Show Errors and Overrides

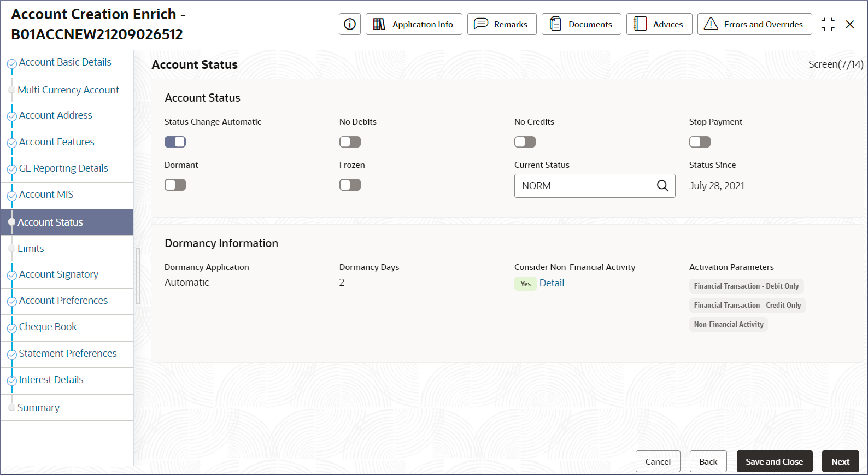point(754,24)
